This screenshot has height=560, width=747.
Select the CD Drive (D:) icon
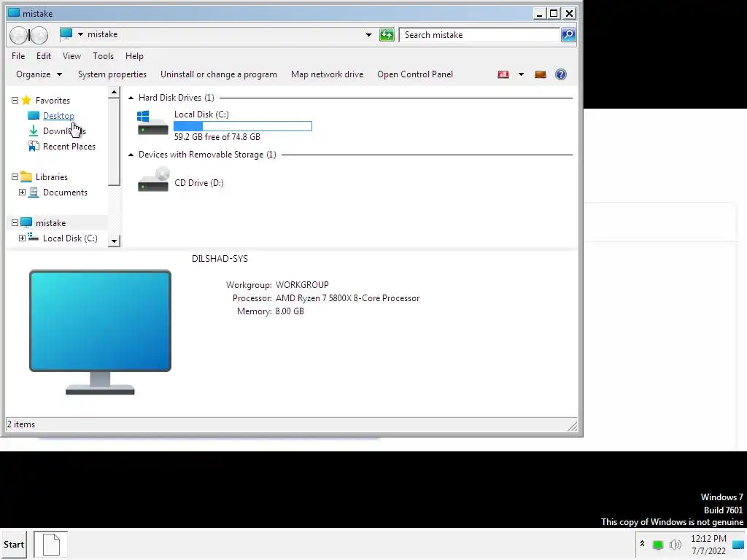click(x=153, y=179)
